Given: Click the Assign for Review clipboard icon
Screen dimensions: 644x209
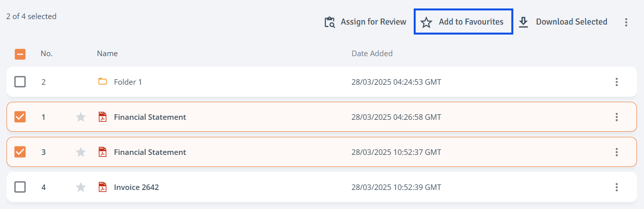Looking at the screenshot, I should [329, 22].
